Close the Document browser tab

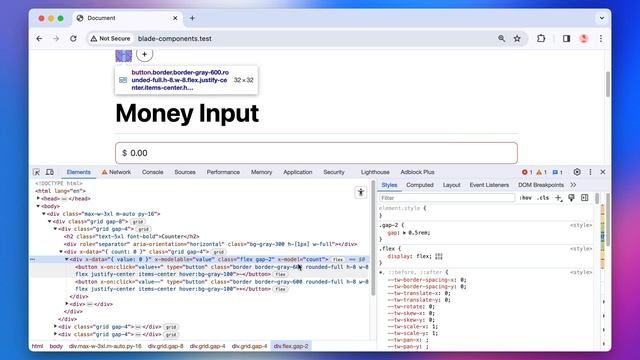pos(175,18)
